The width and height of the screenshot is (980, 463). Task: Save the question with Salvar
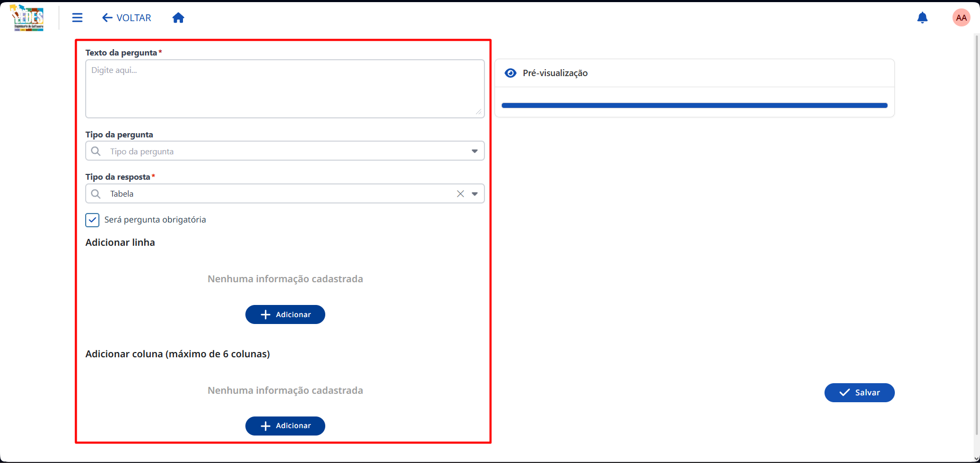[x=859, y=393]
